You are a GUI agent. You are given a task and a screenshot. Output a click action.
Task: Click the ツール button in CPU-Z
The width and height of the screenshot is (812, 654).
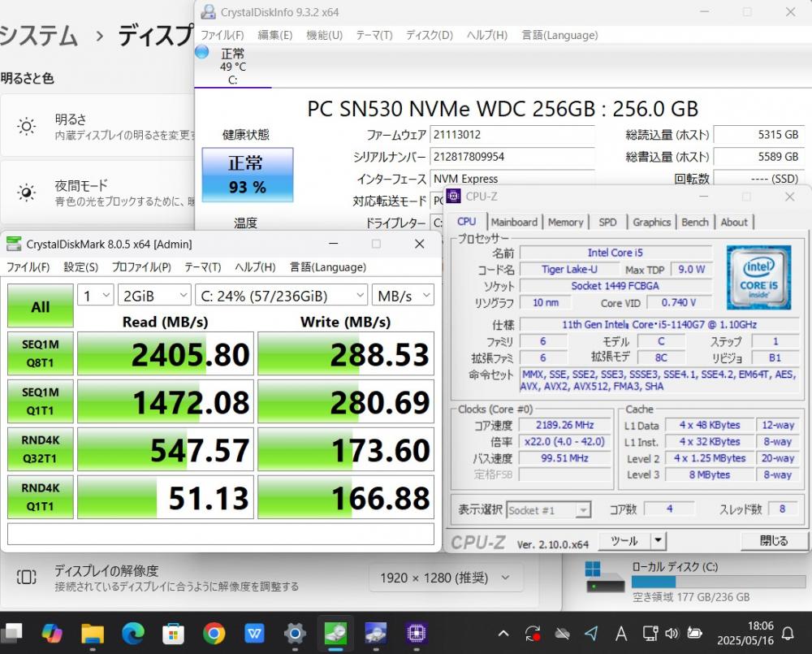tap(624, 541)
